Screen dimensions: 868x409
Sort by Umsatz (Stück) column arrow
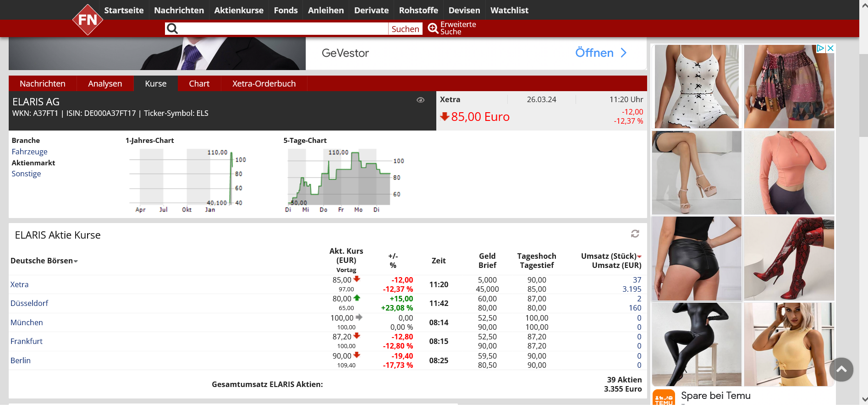click(x=639, y=256)
